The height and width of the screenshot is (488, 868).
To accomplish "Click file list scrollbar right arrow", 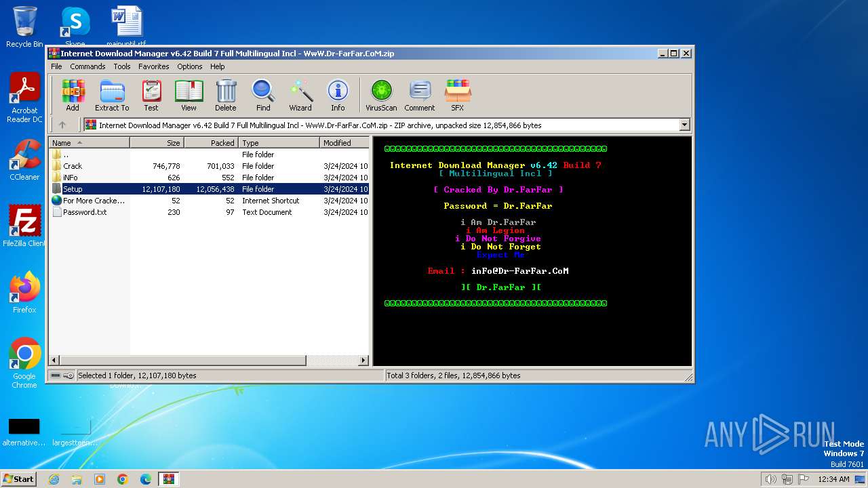I will tap(363, 361).
